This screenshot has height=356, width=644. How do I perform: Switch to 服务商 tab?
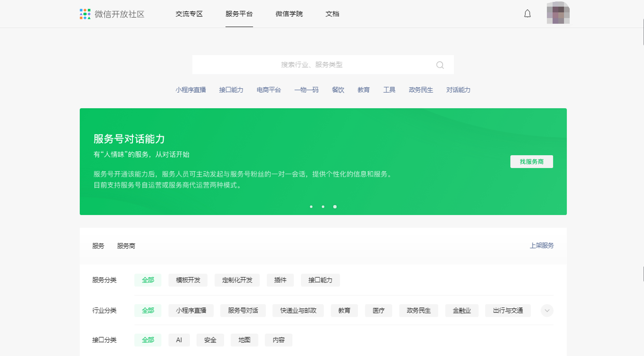(x=126, y=246)
